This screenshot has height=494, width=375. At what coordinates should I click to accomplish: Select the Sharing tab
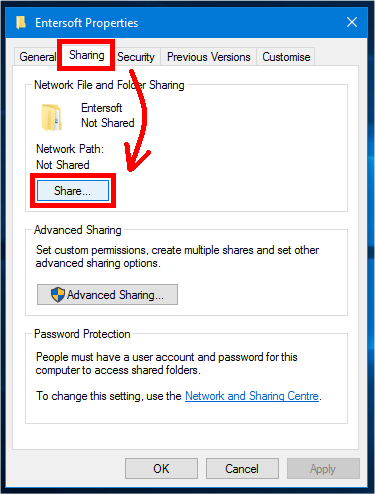(x=87, y=55)
